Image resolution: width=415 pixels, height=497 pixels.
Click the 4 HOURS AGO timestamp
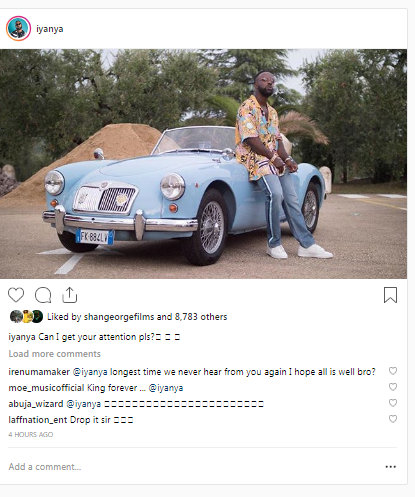(x=31, y=435)
